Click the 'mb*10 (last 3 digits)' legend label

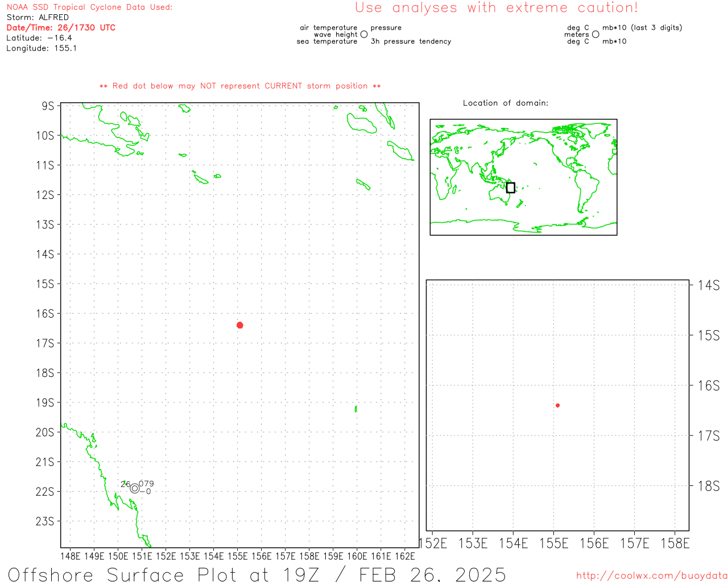(642, 28)
